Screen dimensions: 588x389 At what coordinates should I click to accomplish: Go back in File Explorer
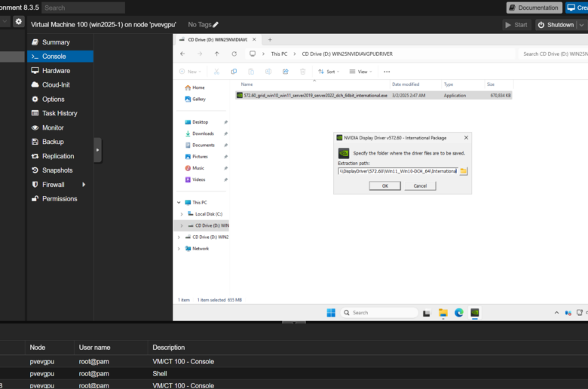pos(182,54)
